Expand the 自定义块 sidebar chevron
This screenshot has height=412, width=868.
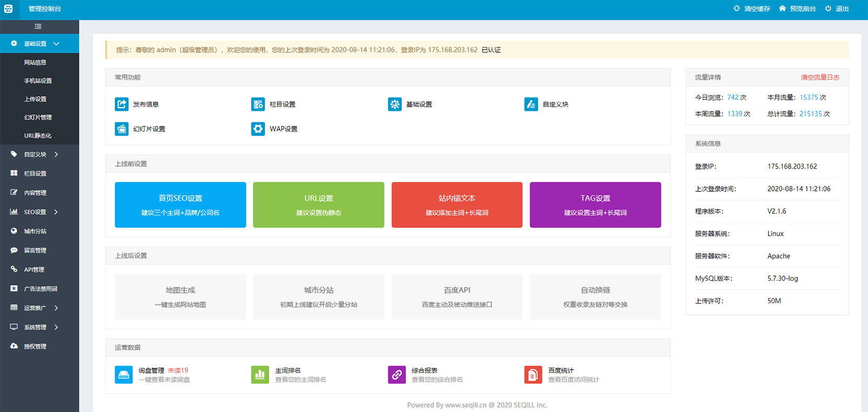[56, 154]
